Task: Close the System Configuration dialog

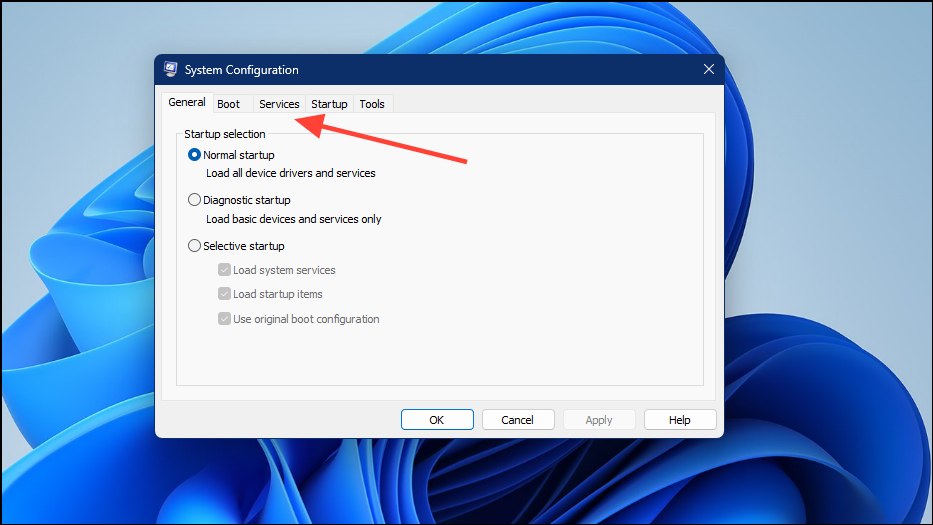Action: 709,69
